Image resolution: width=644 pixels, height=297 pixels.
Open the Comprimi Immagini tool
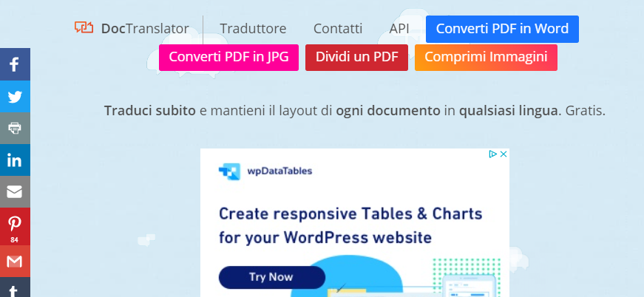click(486, 58)
